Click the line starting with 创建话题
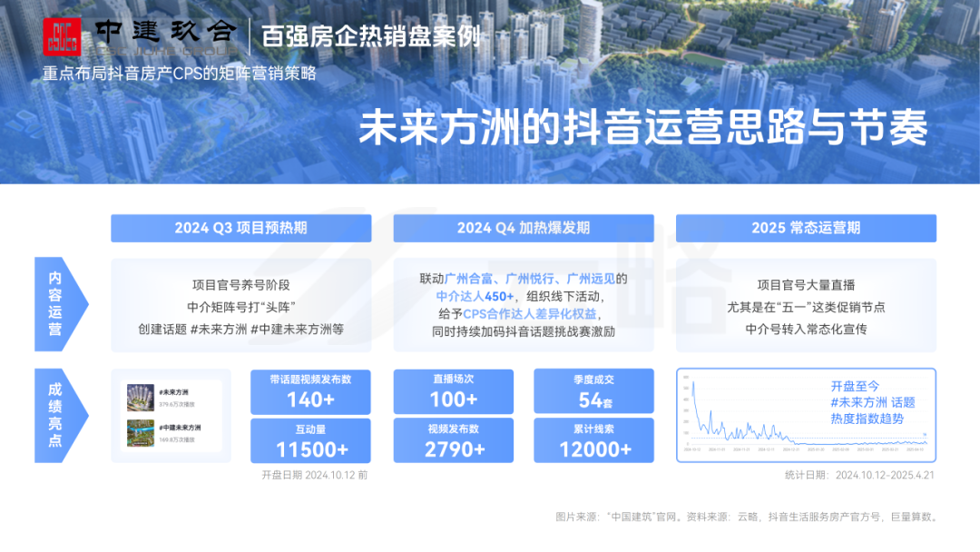This screenshot has width=980, height=552. click(241, 329)
